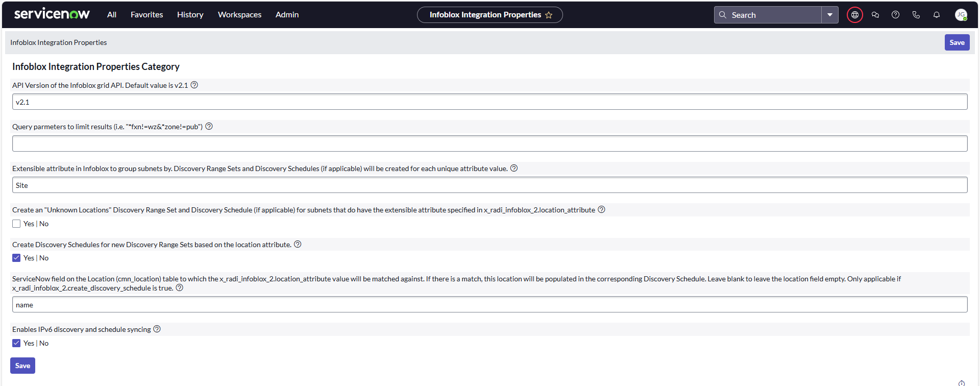
Task: Open the help question mark icon in header
Action: coord(896,15)
